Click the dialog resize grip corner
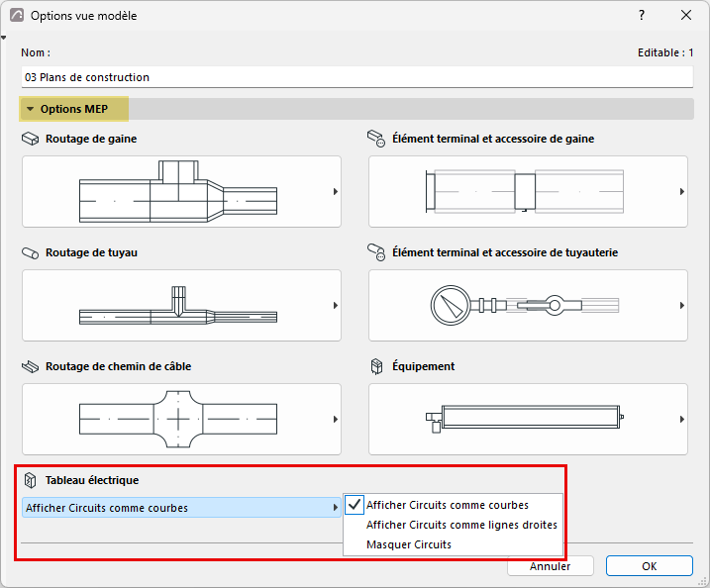The height and width of the screenshot is (588, 710). pos(702,581)
